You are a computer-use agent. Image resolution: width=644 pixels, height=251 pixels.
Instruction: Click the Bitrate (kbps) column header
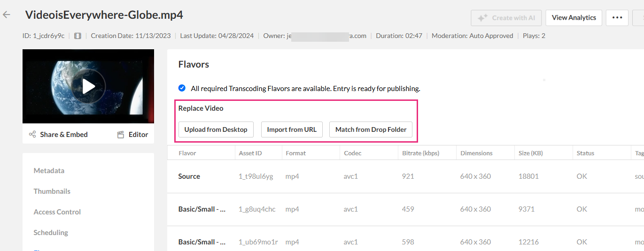[x=421, y=153]
